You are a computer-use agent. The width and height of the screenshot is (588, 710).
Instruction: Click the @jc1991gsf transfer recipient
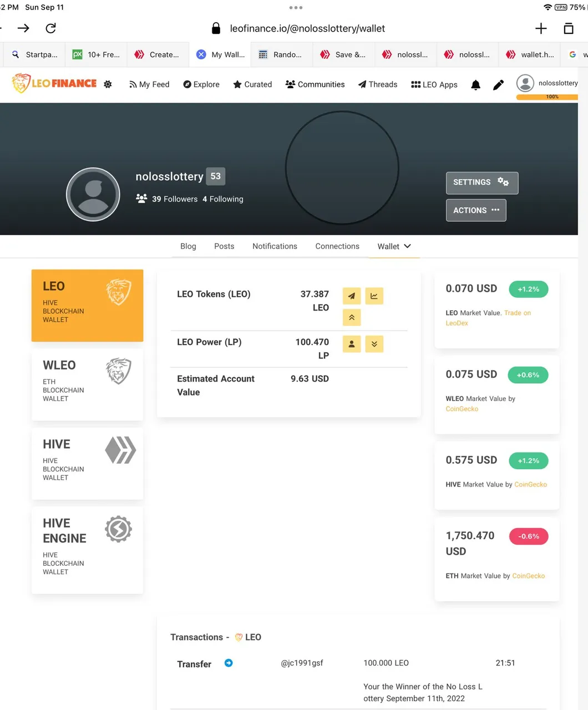[x=302, y=663]
